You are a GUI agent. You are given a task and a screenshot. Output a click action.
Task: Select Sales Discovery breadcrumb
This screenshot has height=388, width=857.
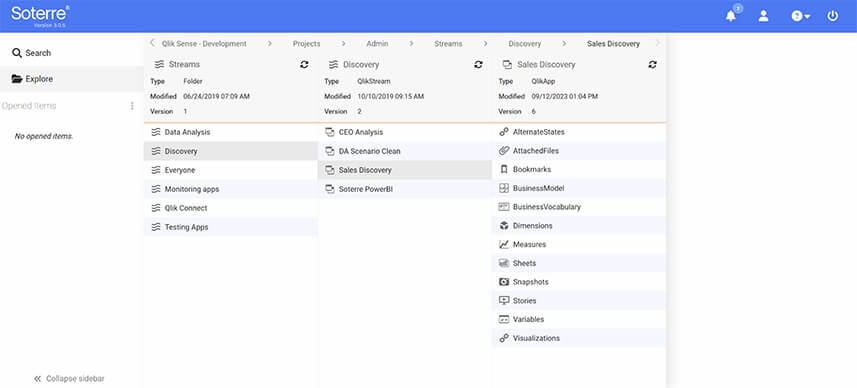point(613,44)
